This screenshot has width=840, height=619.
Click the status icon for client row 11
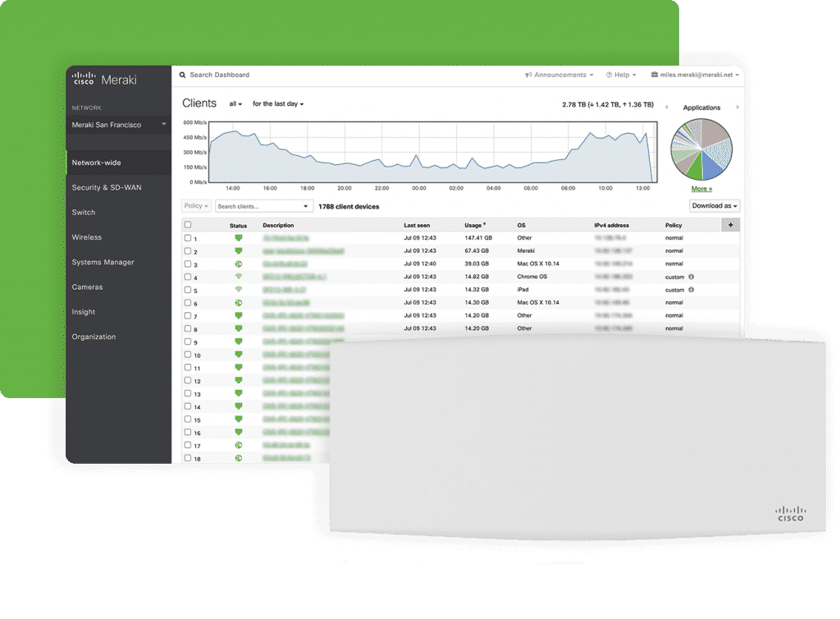coord(239,367)
